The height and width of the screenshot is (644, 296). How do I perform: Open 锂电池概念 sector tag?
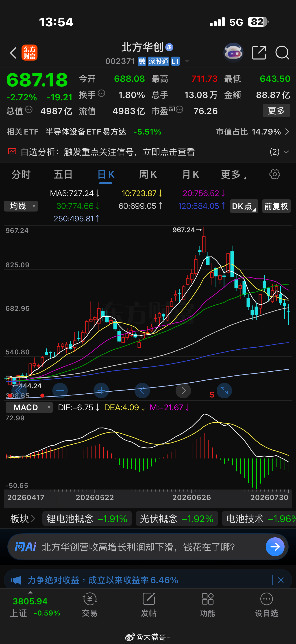click(87, 519)
